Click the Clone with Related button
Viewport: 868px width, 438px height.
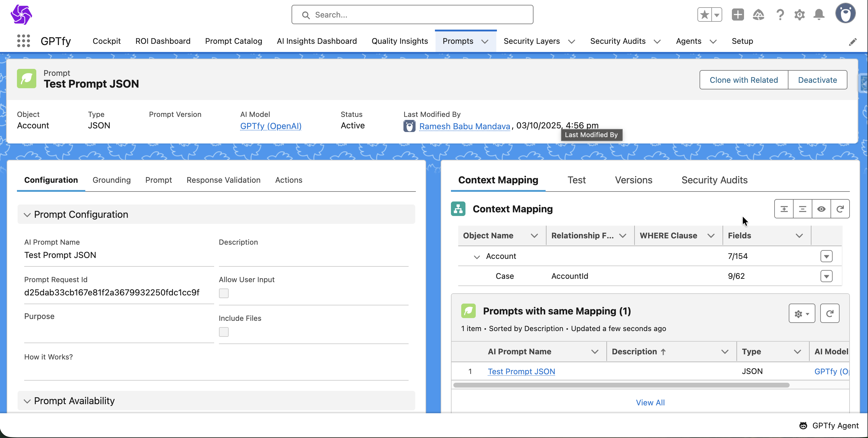743,80
